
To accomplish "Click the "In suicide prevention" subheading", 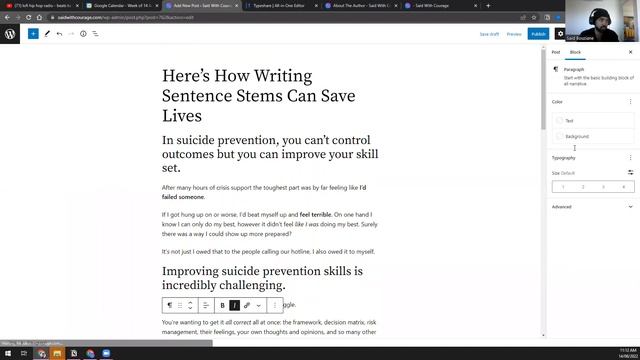I will tap(270, 154).
